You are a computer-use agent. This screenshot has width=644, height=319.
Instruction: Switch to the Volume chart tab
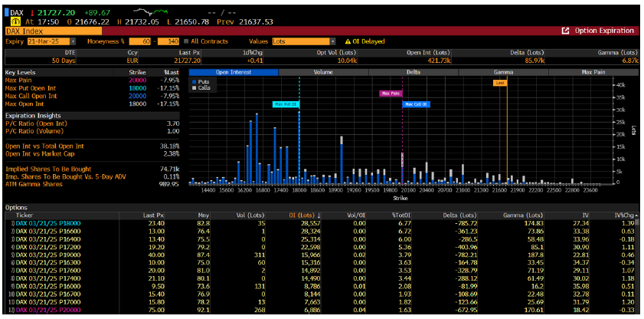[323, 72]
